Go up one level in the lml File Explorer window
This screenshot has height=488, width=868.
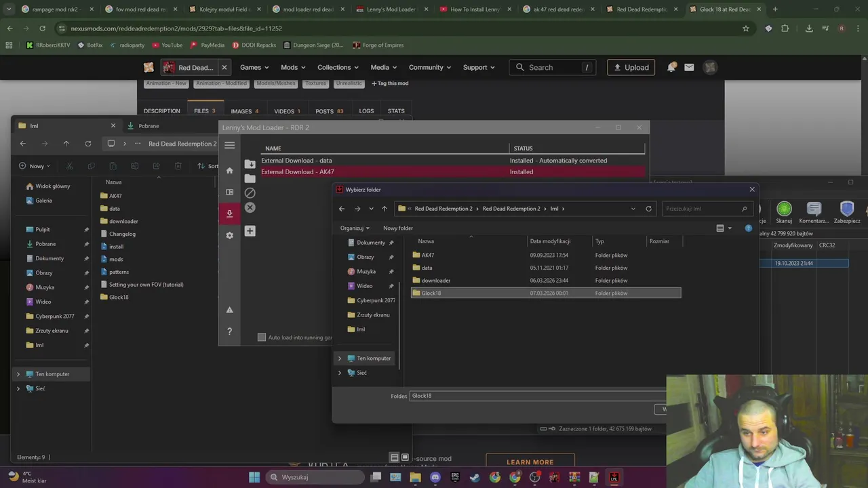click(x=66, y=144)
